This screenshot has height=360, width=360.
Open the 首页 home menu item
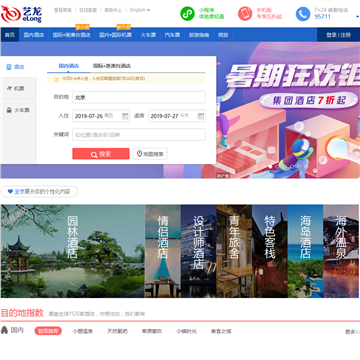pyautogui.click(x=10, y=35)
